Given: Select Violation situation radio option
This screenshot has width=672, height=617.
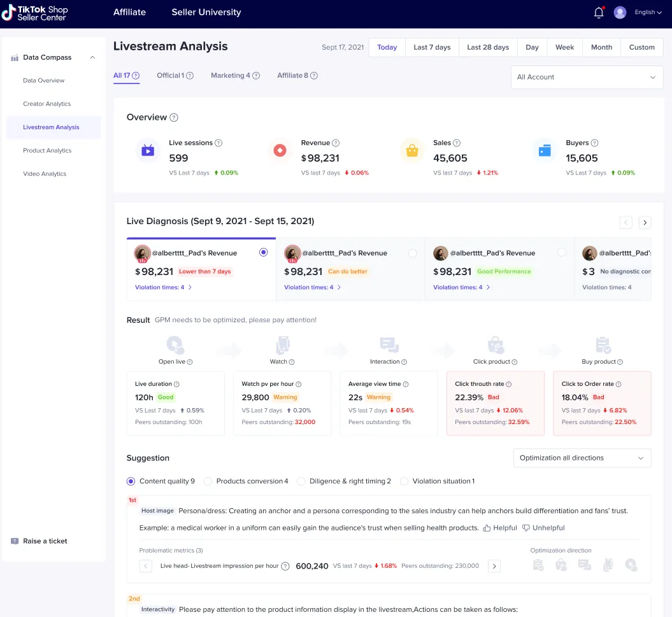Looking at the screenshot, I should pos(404,481).
